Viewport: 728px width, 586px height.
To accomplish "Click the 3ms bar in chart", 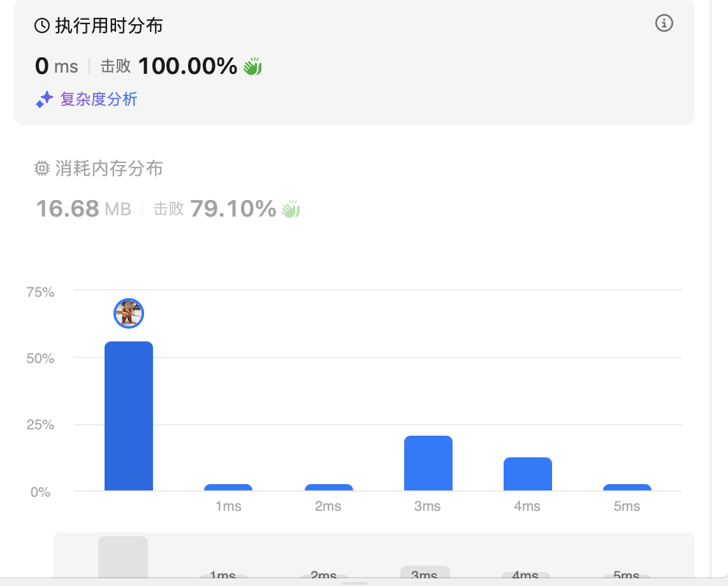I will click(x=428, y=463).
